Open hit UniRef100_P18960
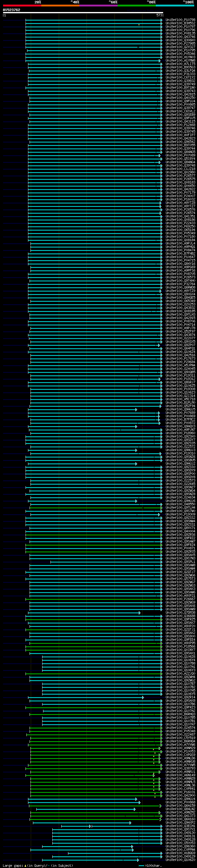The width and height of the screenshot is (197, 868). click(180, 433)
